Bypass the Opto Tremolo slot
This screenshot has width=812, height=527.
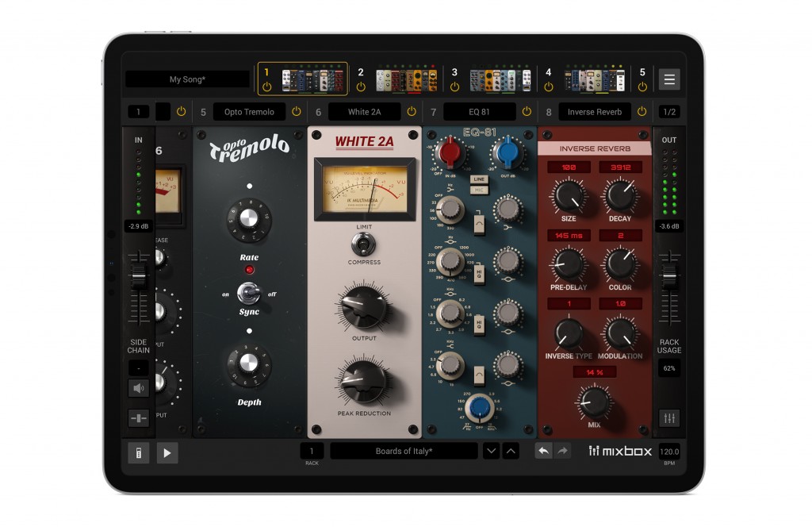pos(297,111)
